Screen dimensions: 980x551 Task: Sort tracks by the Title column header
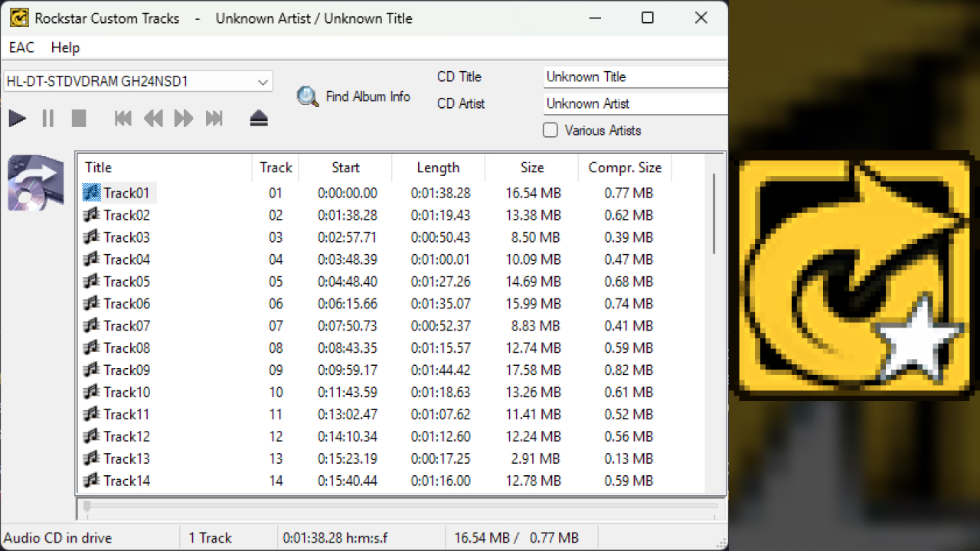tap(165, 168)
